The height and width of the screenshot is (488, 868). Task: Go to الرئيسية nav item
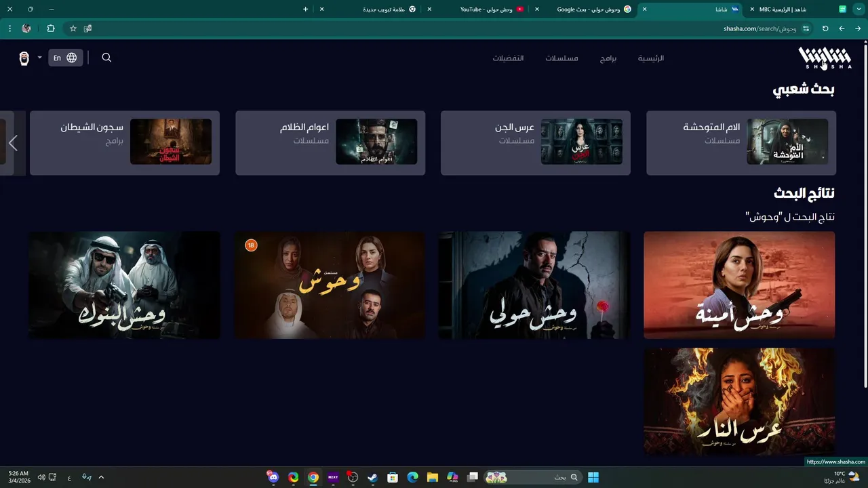point(651,58)
